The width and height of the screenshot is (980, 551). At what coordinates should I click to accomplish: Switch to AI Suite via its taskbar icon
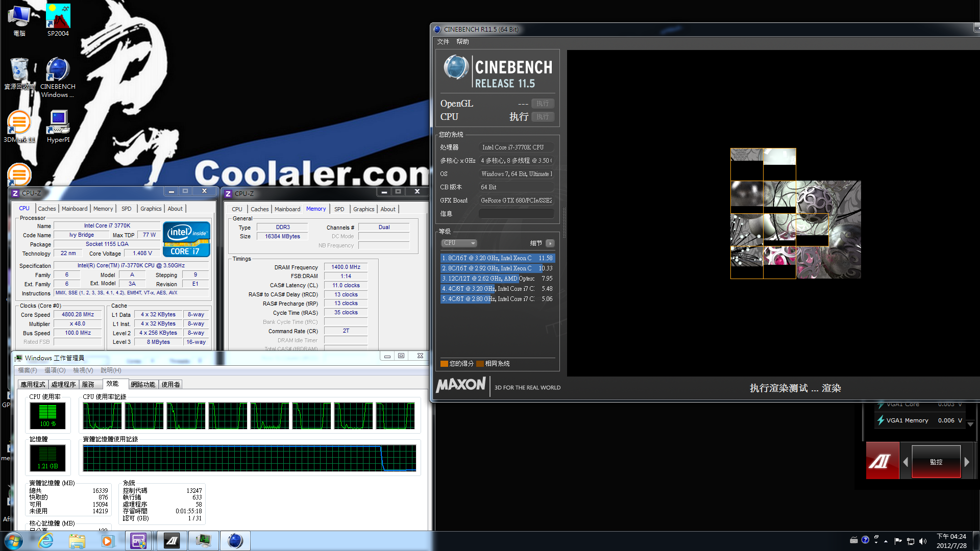pyautogui.click(x=172, y=541)
